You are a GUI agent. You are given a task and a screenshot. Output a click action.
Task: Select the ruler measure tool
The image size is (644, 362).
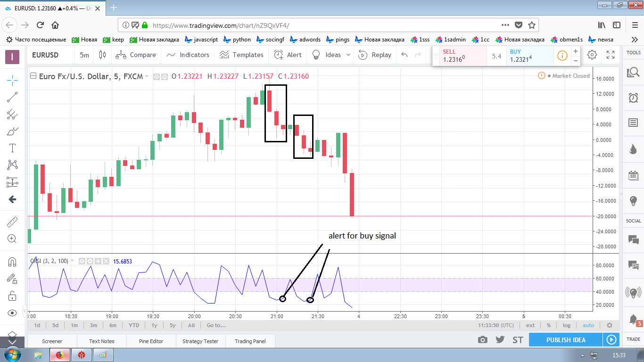(12, 222)
